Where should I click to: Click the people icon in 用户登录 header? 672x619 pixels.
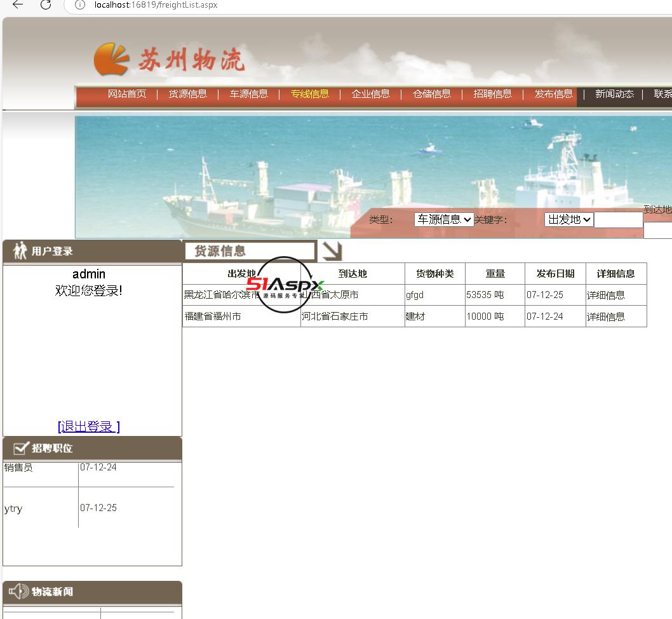click(x=20, y=251)
